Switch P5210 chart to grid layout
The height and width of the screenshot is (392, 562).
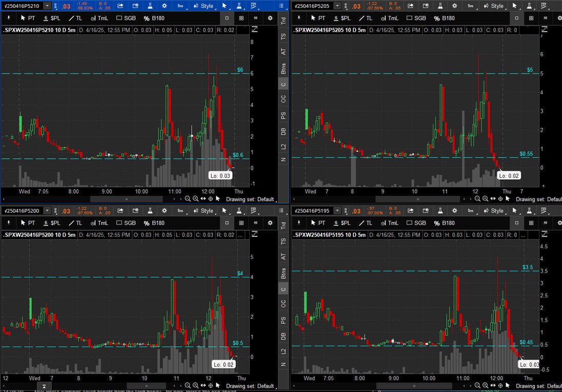tap(241, 18)
